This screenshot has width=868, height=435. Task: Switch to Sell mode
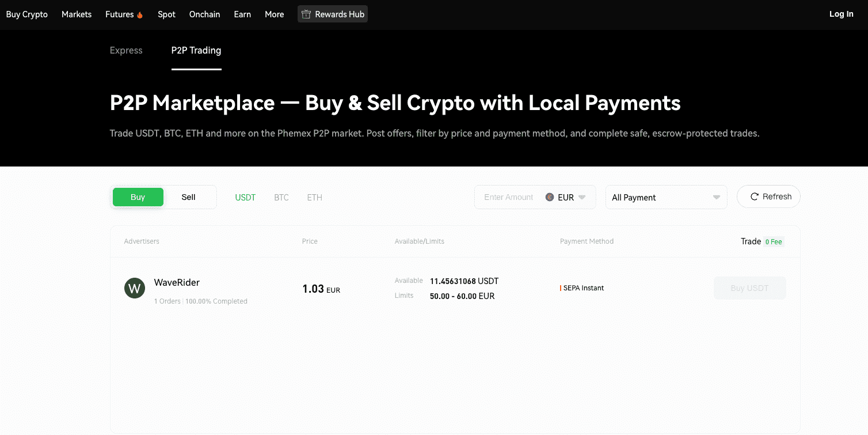click(x=188, y=197)
